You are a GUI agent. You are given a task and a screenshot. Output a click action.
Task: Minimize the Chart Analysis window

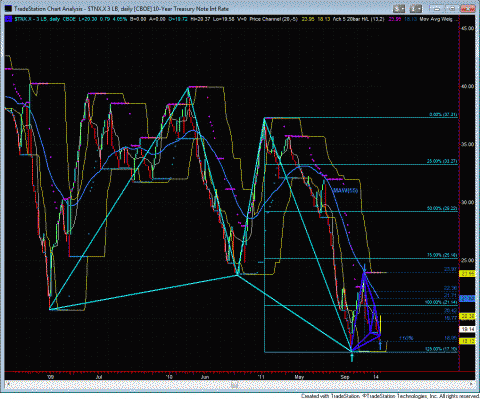(x=438, y=9)
